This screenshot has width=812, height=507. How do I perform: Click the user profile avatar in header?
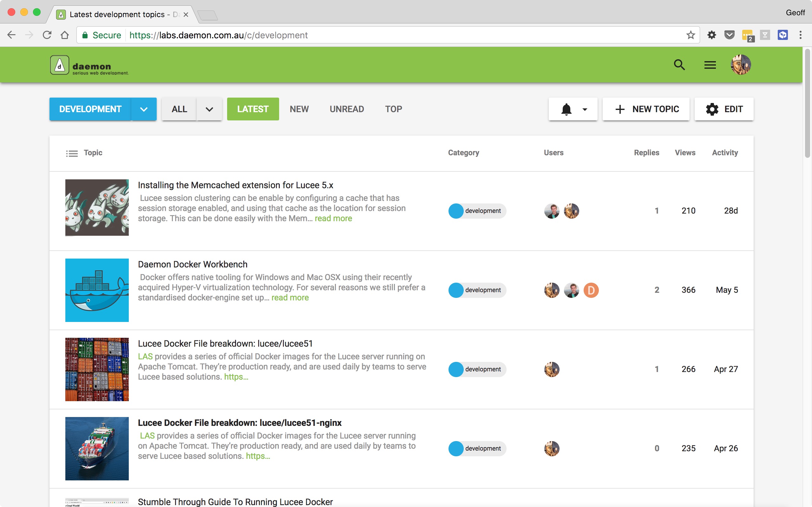coord(741,64)
